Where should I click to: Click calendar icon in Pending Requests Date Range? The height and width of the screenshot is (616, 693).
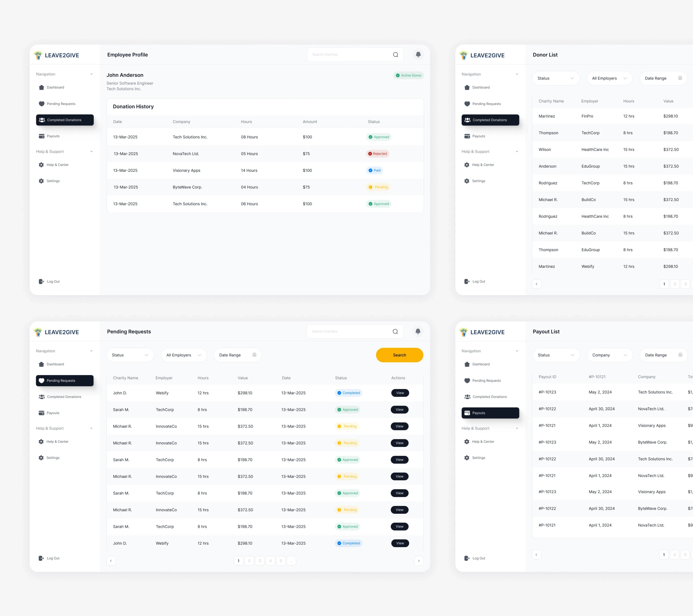coord(254,355)
